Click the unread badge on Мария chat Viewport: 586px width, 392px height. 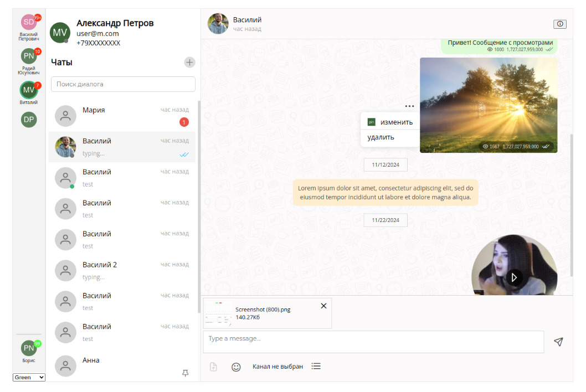184,122
